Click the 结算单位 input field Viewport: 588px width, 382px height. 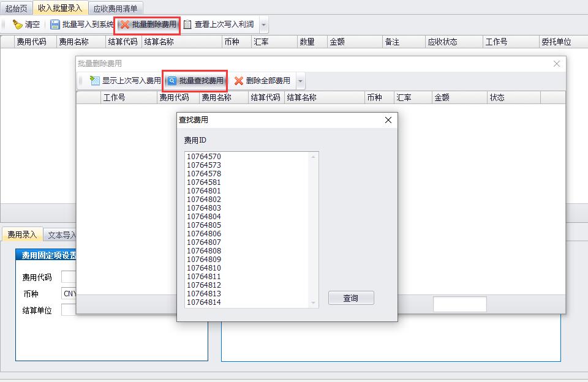click(x=69, y=310)
